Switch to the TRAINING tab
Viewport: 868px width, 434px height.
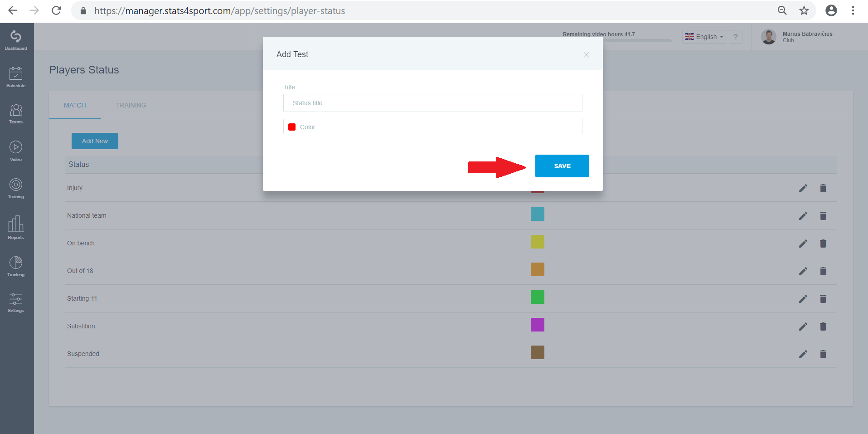pos(131,105)
